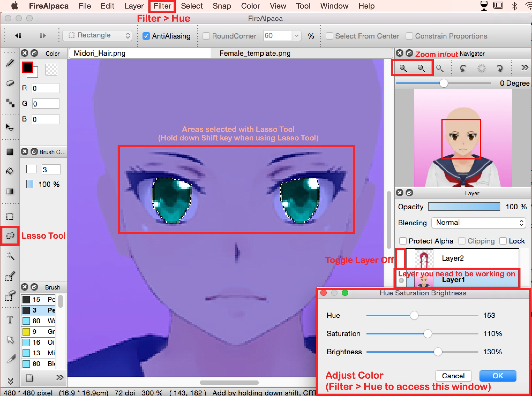Open the Blending mode Normal dropdown
This screenshot has height=396, width=532.
(478, 223)
